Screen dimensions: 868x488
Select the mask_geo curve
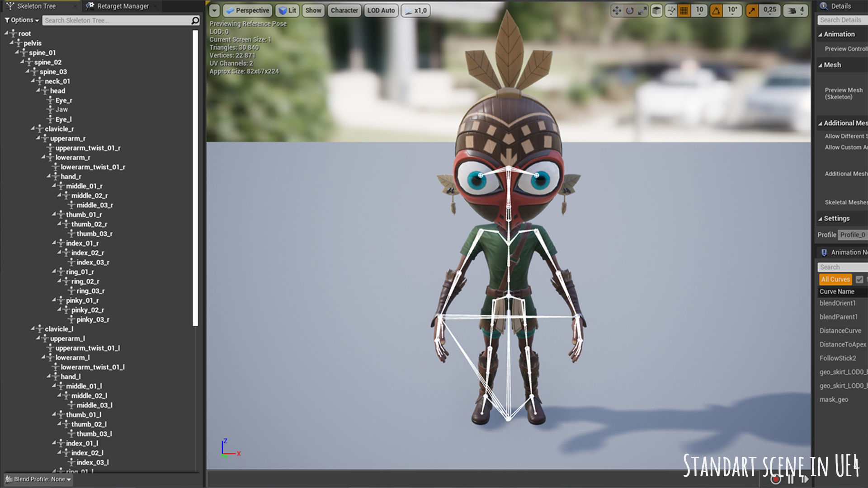tap(834, 399)
